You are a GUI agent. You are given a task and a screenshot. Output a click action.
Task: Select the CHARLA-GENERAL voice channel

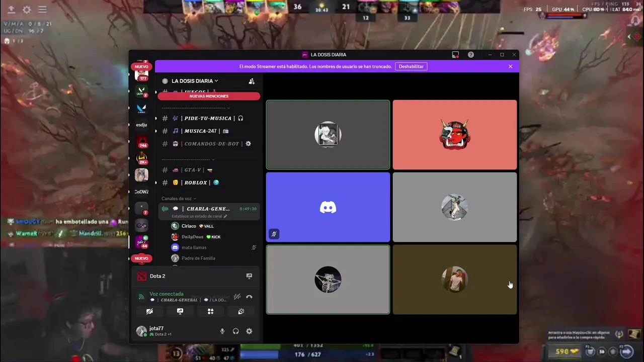click(x=209, y=212)
